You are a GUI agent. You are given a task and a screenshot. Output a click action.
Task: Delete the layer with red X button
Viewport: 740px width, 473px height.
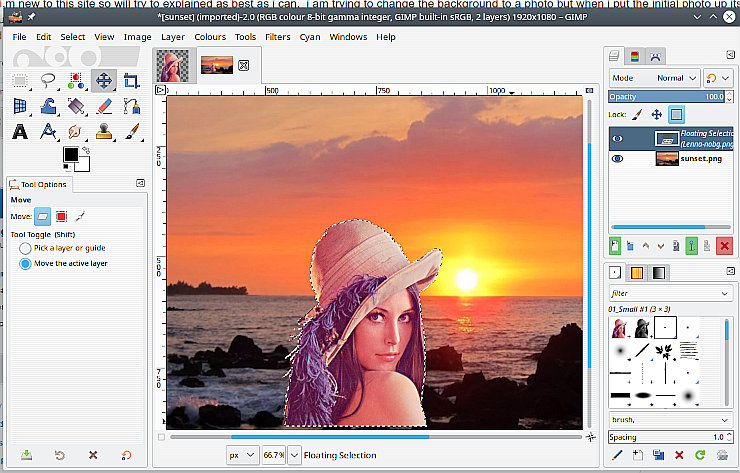(x=724, y=245)
